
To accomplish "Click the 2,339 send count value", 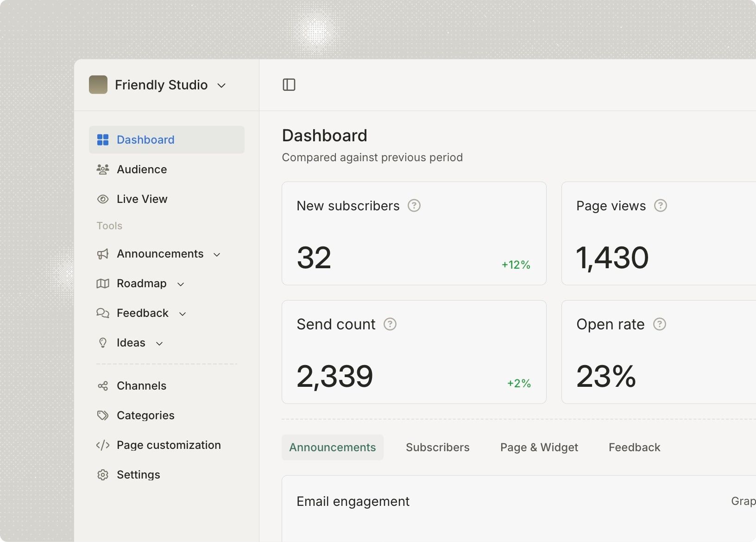I will coord(334,376).
